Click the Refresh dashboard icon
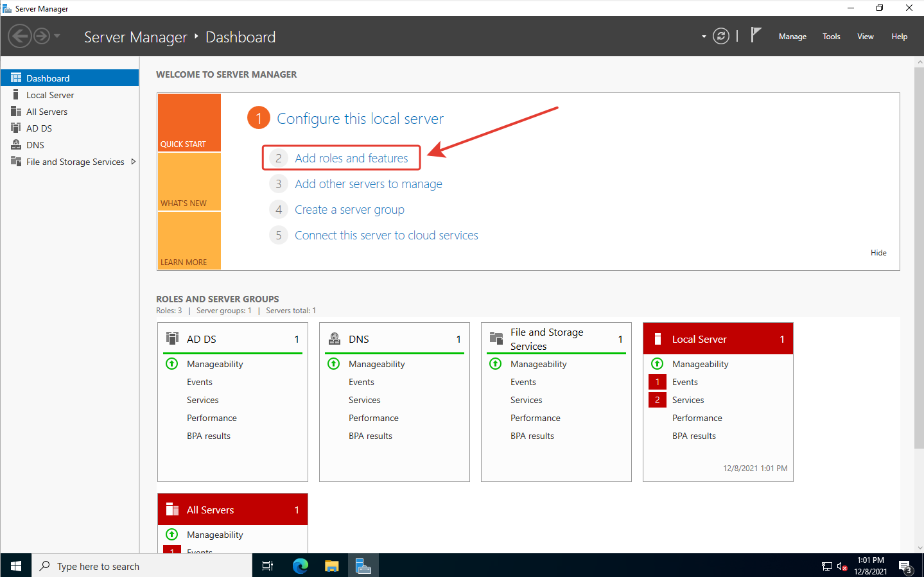The image size is (924, 577). pos(721,37)
